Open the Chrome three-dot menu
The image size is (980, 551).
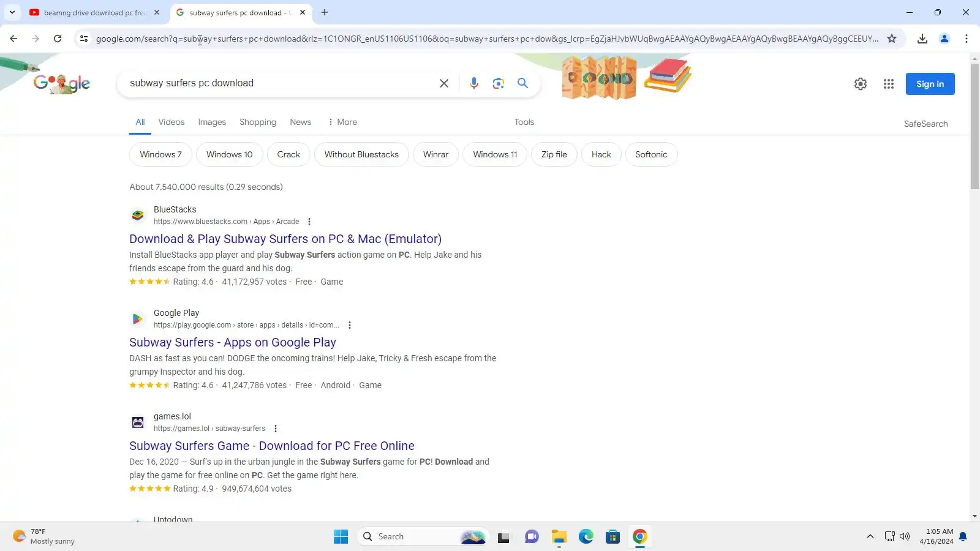pyautogui.click(x=967, y=39)
